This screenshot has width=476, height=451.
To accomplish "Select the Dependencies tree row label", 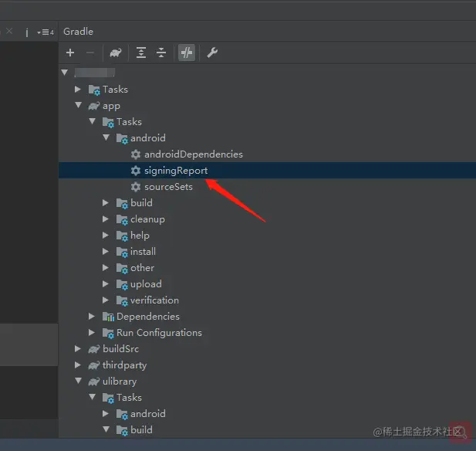I will click(x=148, y=317).
